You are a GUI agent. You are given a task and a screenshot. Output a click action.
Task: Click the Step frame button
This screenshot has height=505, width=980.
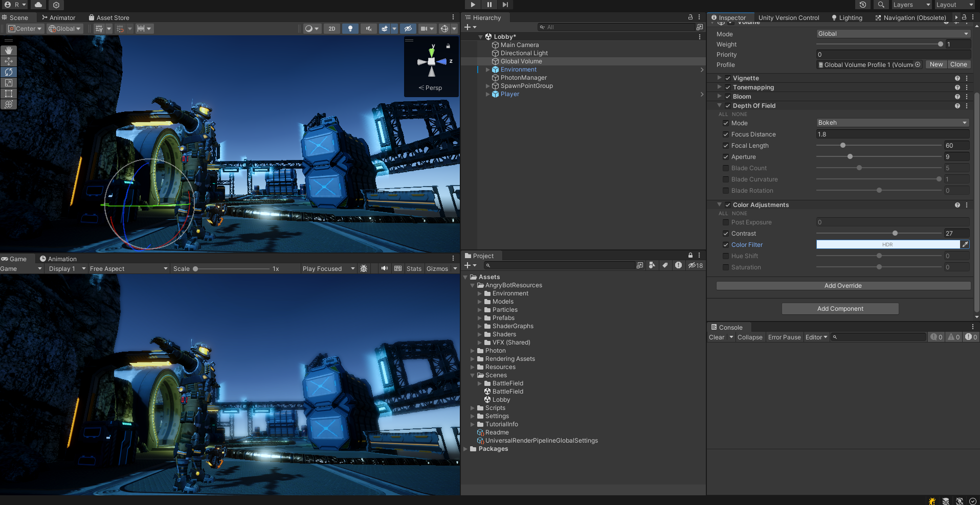pos(505,5)
